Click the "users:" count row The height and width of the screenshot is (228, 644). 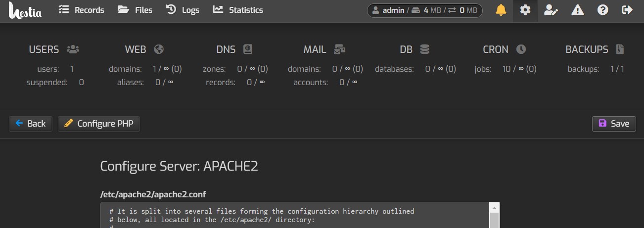(x=55, y=69)
